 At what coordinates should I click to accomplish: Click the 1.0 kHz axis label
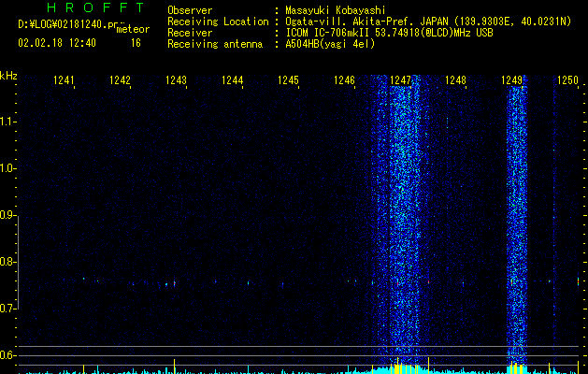(x=7, y=168)
